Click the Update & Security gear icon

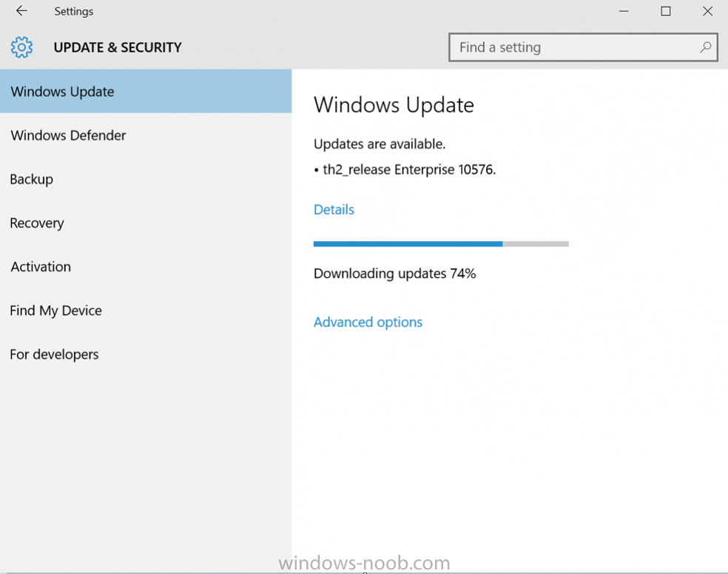(x=21, y=47)
